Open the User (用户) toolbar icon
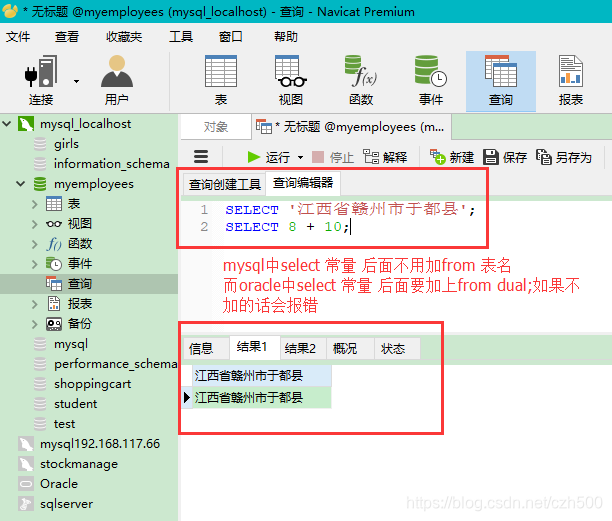 [117, 80]
